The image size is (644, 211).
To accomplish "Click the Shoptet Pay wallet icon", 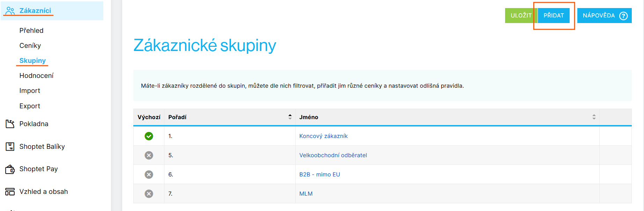I will coord(10,169).
